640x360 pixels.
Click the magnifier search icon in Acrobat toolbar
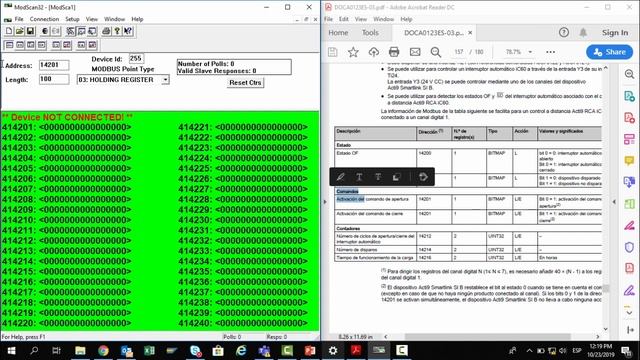(436, 52)
